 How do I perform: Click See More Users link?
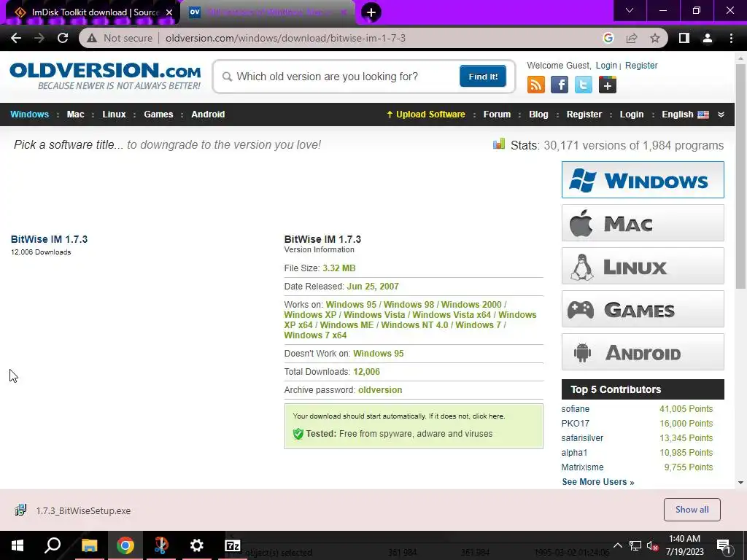pos(598,482)
